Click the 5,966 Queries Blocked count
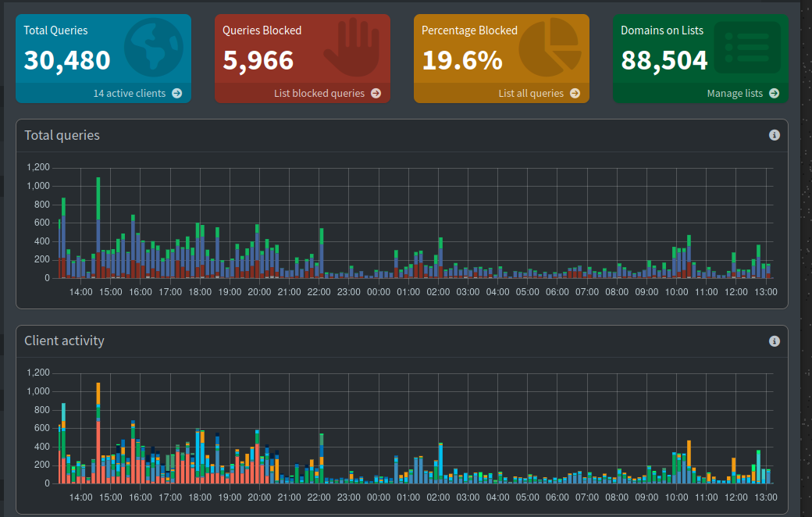The height and width of the screenshot is (517, 812). pos(258,60)
